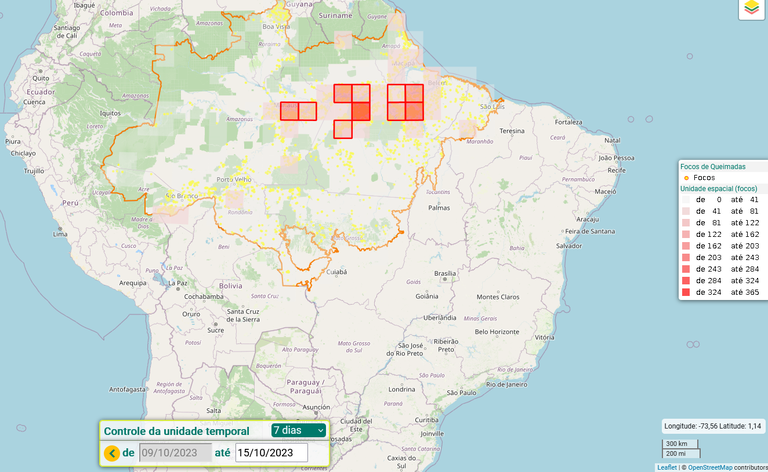Click the grid cell over Manaus

290,111
